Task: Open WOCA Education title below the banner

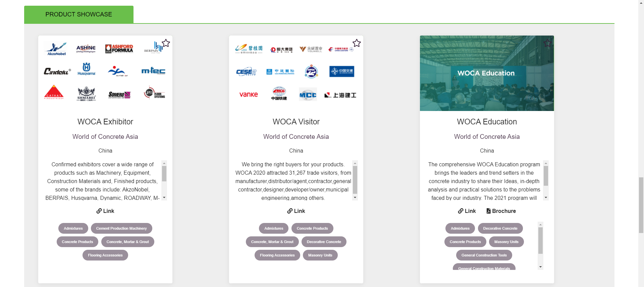Action: click(487, 122)
